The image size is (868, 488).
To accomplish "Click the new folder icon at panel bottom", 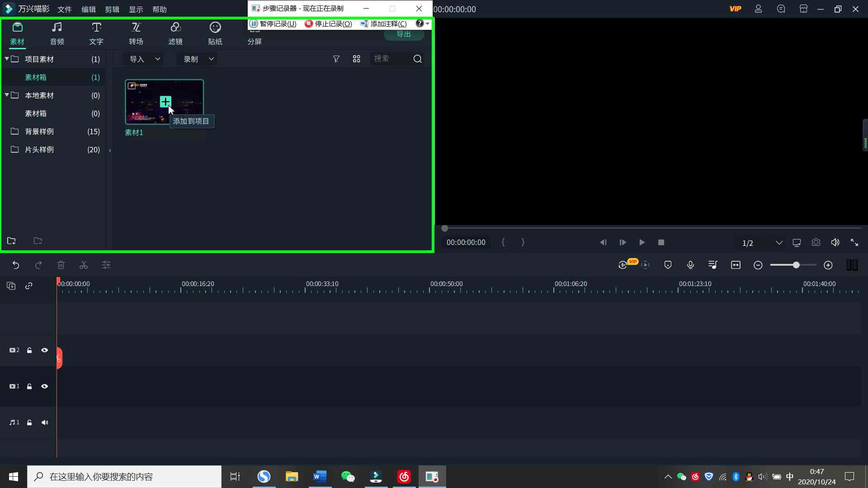I will coord(12,241).
